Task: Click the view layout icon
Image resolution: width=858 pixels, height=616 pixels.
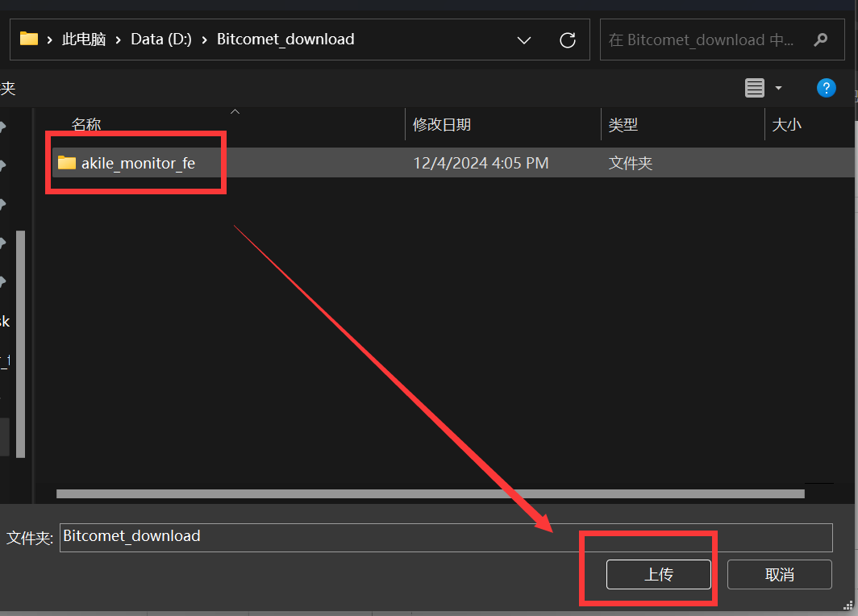Action: tap(755, 88)
